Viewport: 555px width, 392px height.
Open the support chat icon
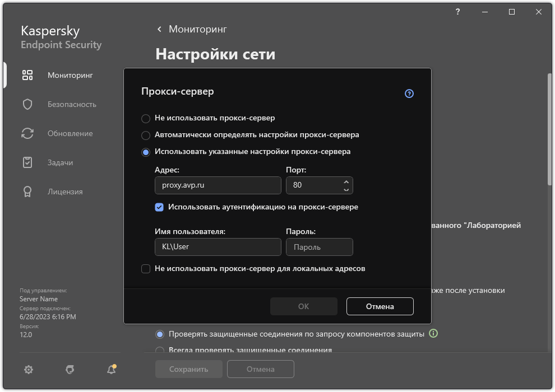coord(69,370)
